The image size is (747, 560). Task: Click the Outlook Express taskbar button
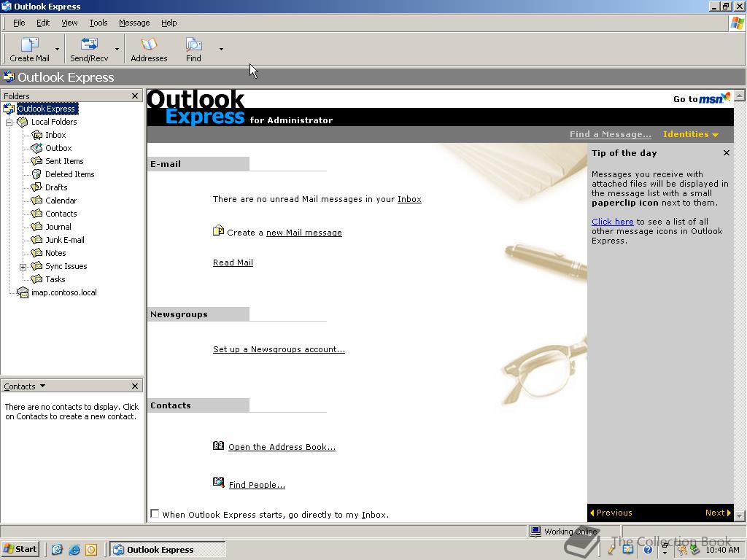pos(168,550)
